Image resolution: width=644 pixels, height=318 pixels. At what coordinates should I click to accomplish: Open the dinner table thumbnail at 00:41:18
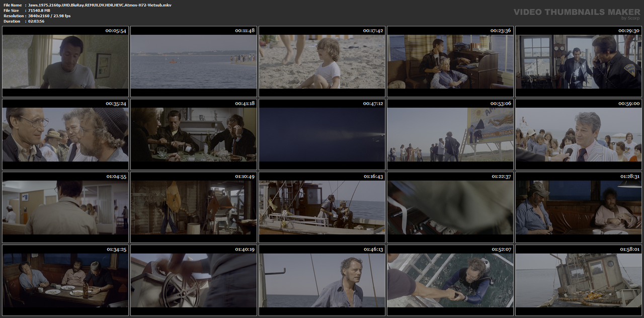[x=194, y=134]
